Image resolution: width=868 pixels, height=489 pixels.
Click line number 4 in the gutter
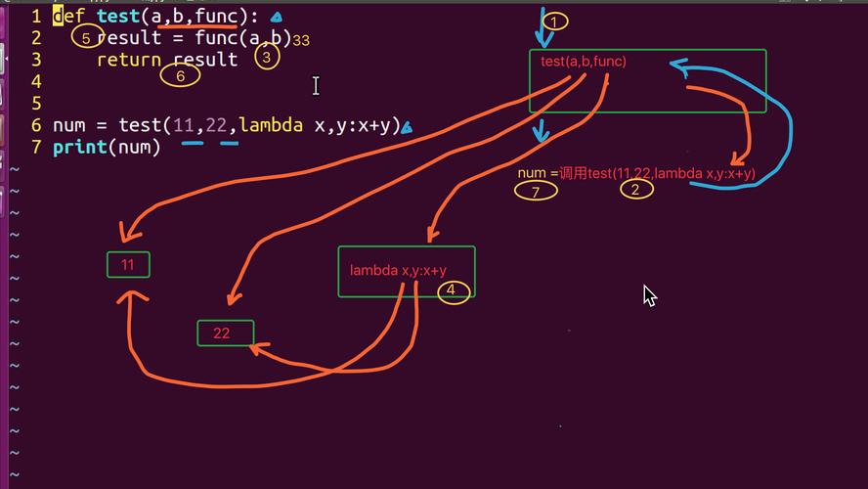click(36, 82)
